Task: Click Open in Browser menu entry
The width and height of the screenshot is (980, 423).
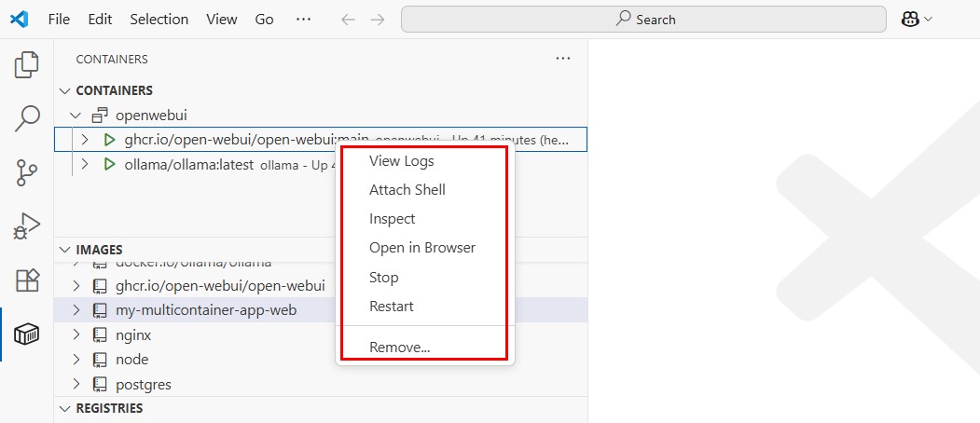Action: pos(421,248)
